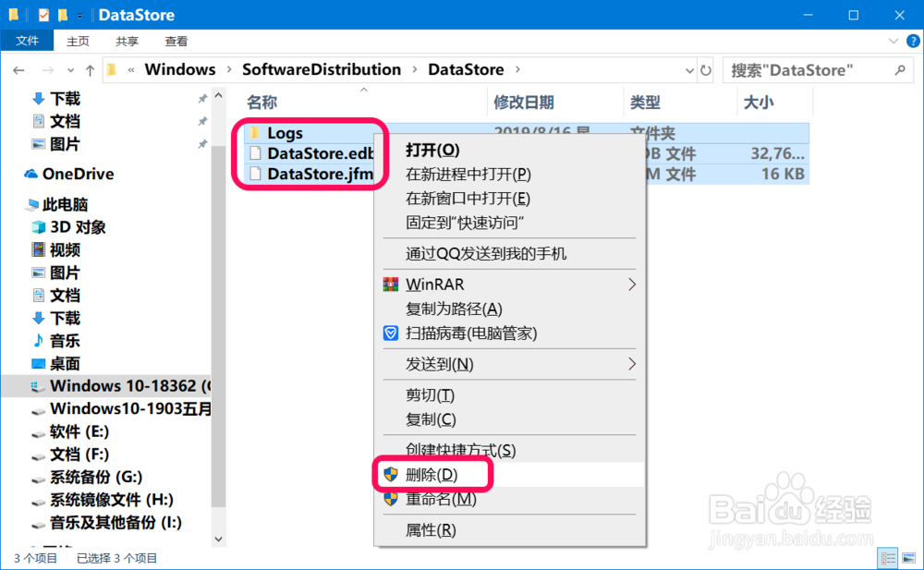Select the DataStore.edb file
This screenshot has height=570, width=924.
click(320, 154)
